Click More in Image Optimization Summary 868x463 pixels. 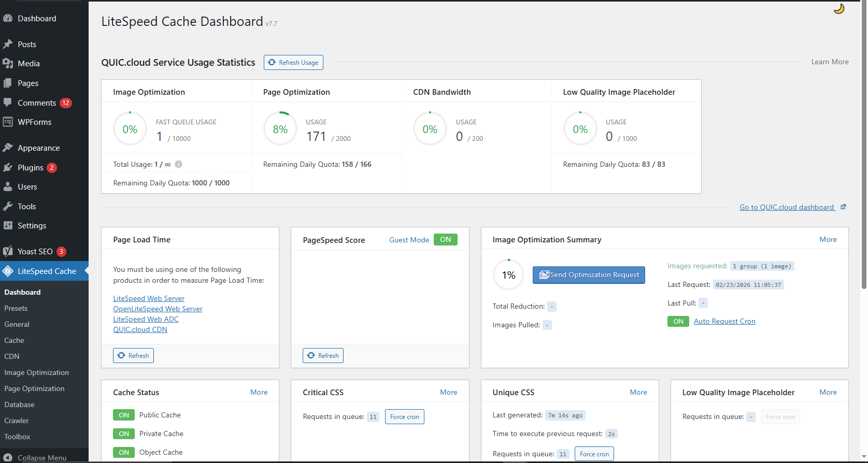pos(828,239)
